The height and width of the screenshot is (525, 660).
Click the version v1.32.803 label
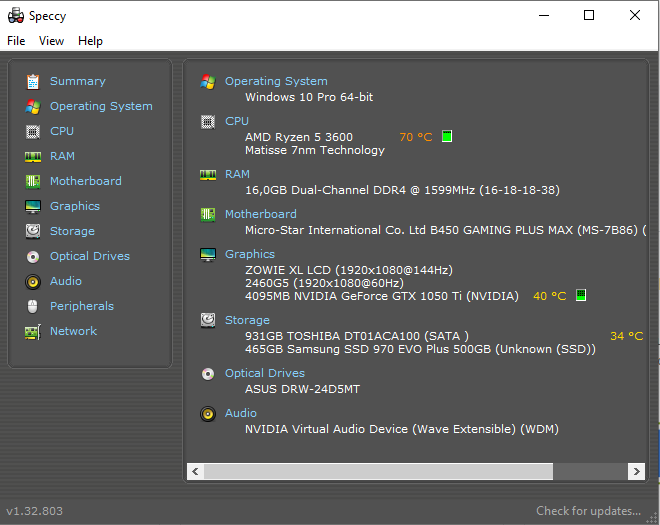pyautogui.click(x=35, y=511)
